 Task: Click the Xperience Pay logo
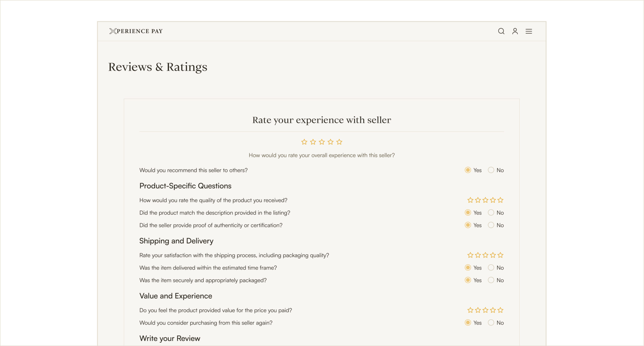tap(136, 31)
